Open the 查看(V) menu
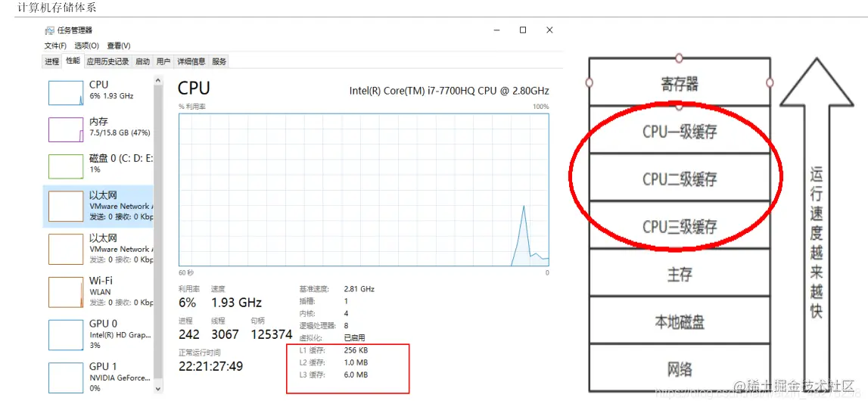 [119, 45]
